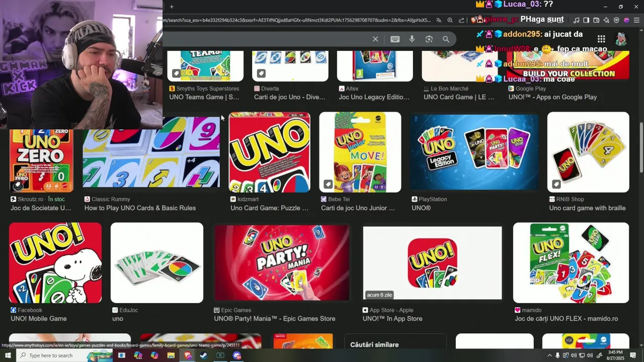Start voice search with the microphone icon
The image size is (644, 362).
[x=412, y=39]
